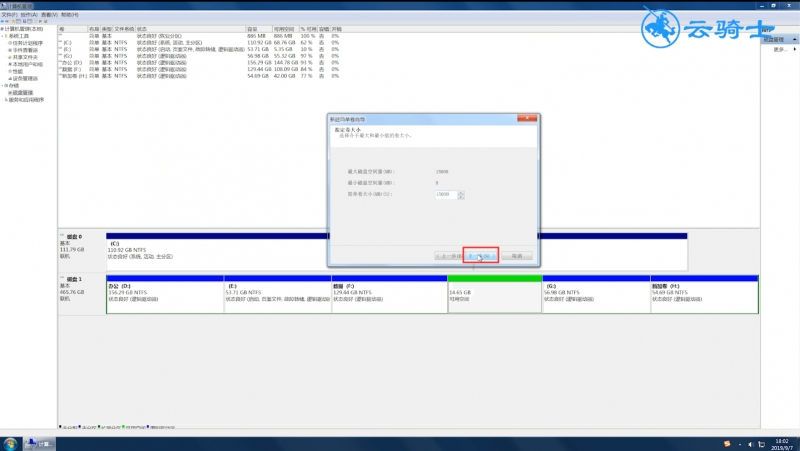The width and height of the screenshot is (800, 451).
Task: Open the 操作(A) menu
Action: [x=29, y=15]
